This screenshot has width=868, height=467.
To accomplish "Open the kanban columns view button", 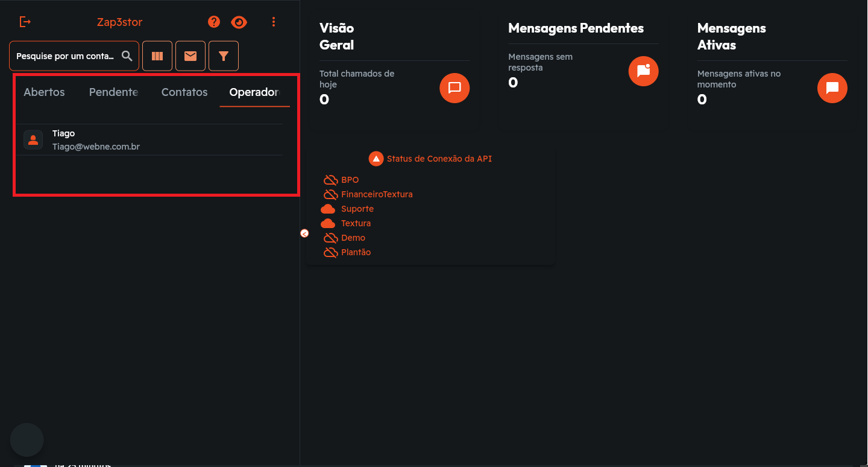I will click(157, 56).
